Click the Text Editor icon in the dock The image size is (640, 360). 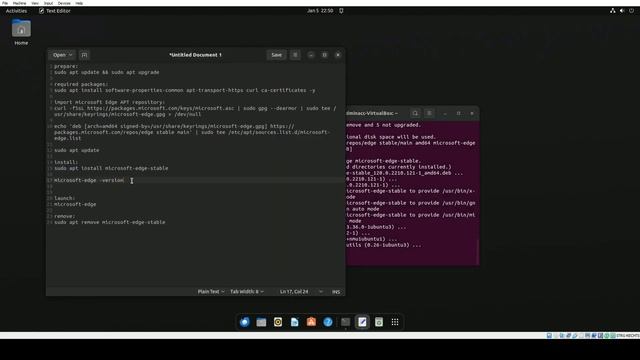(x=362, y=322)
